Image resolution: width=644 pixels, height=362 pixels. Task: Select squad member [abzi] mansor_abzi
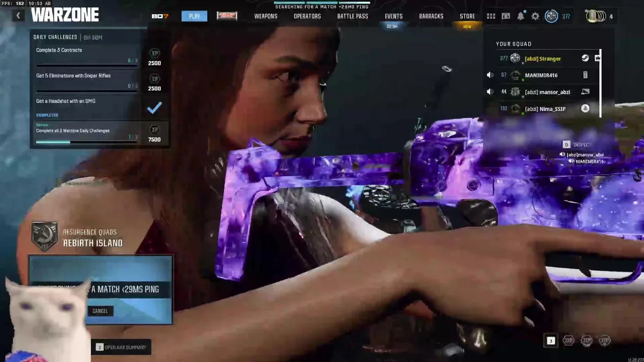[547, 92]
